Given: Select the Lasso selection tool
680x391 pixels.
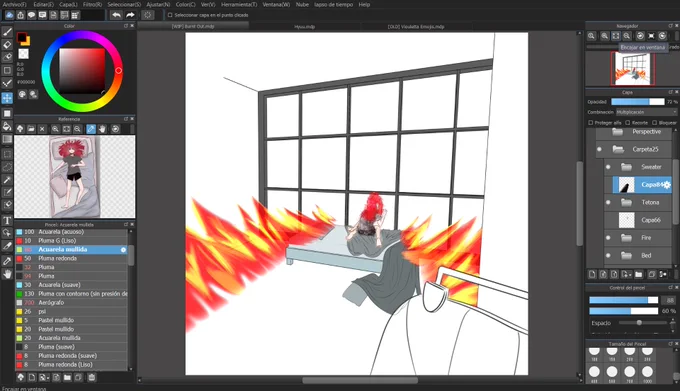Looking at the screenshot, I should [7, 167].
